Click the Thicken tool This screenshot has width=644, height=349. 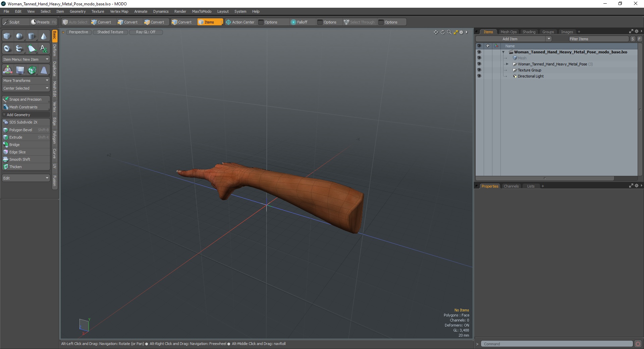click(26, 167)
